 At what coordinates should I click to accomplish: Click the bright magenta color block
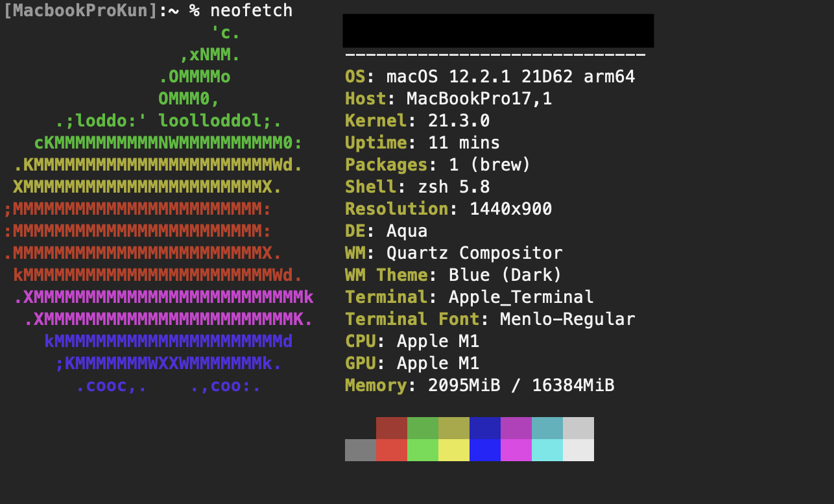click(516, 450)
